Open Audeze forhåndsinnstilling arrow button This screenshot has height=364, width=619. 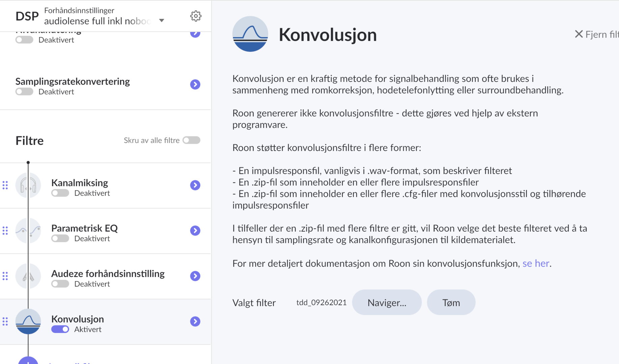pos(195,276)
